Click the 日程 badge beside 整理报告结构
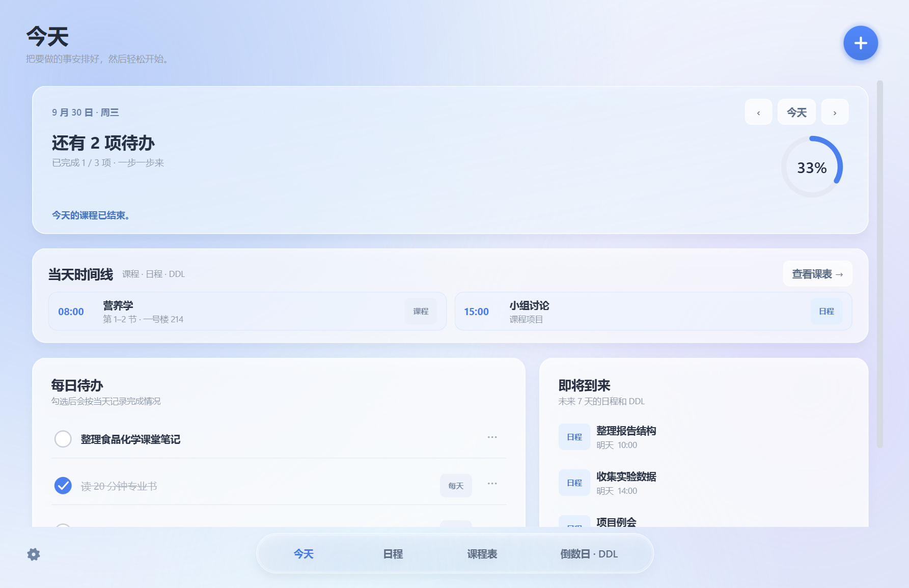The width and height of the screenshot is (909, 588). pos(574,437)
